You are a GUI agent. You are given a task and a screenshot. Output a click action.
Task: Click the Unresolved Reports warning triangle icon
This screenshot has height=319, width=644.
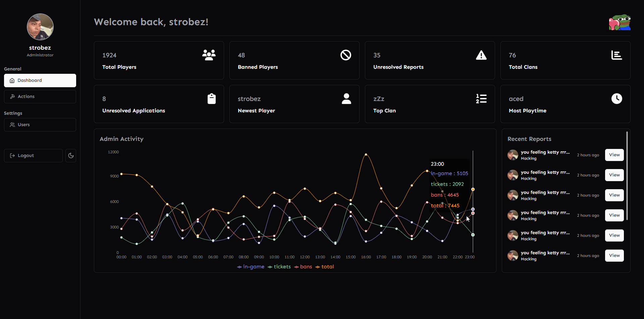point(481,55)
